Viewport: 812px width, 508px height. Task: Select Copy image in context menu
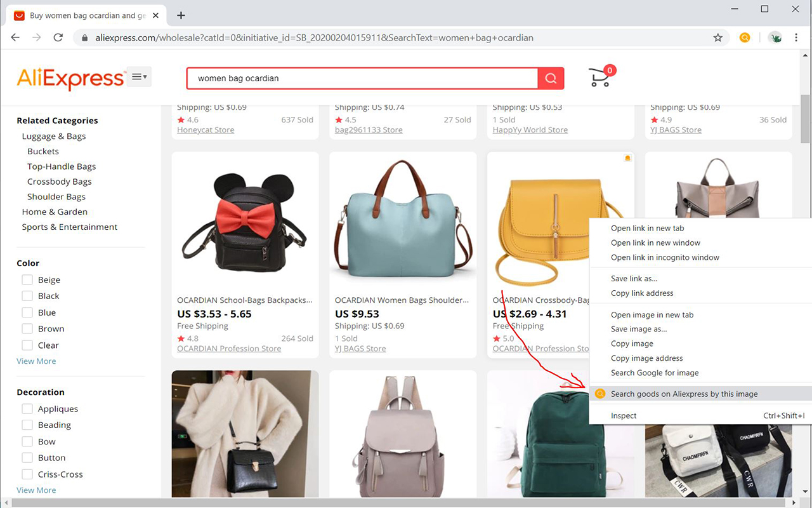click(x=700, y=344)
